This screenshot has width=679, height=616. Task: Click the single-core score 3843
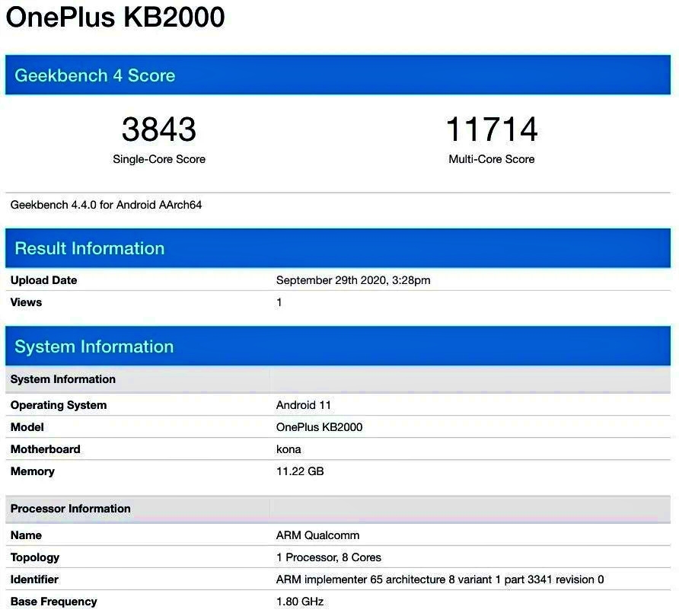tap(159, 129)
